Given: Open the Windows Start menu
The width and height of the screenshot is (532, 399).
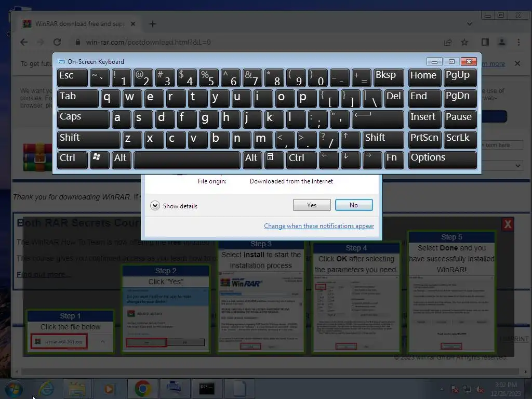Looking at the screenshot, I should pos(14,389).
